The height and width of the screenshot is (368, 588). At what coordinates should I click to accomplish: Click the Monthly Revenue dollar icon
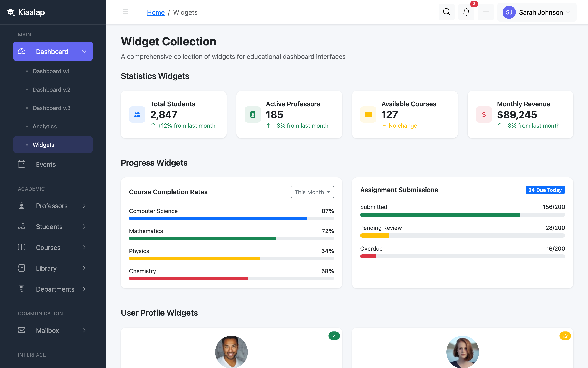click(x=484, y=114)
